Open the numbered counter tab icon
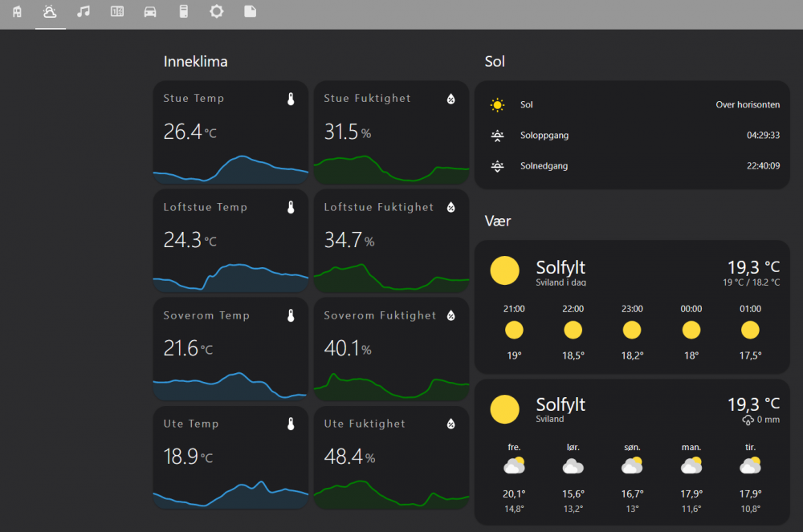The width and height of the screenshot is (803, 532). click(117, 11)
